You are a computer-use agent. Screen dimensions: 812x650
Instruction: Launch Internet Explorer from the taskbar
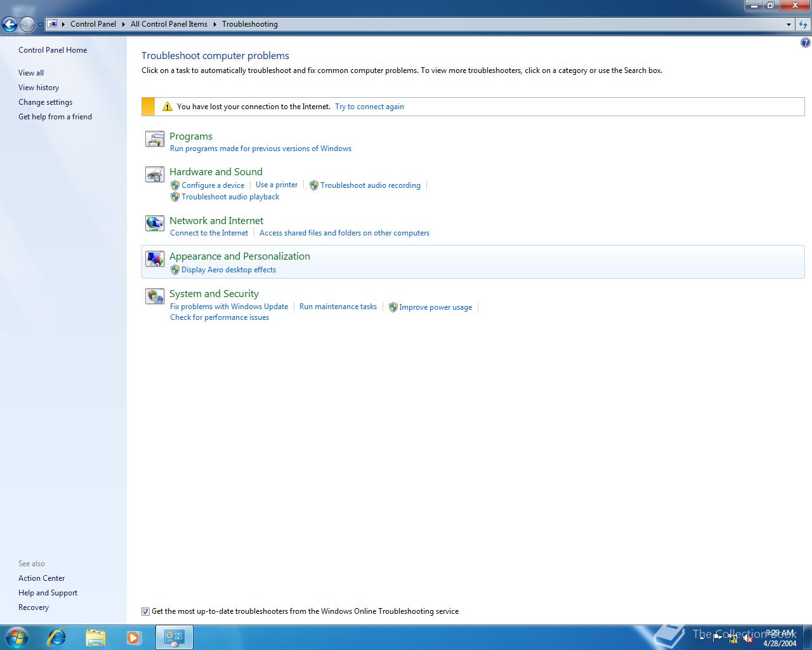pos(56,637)
